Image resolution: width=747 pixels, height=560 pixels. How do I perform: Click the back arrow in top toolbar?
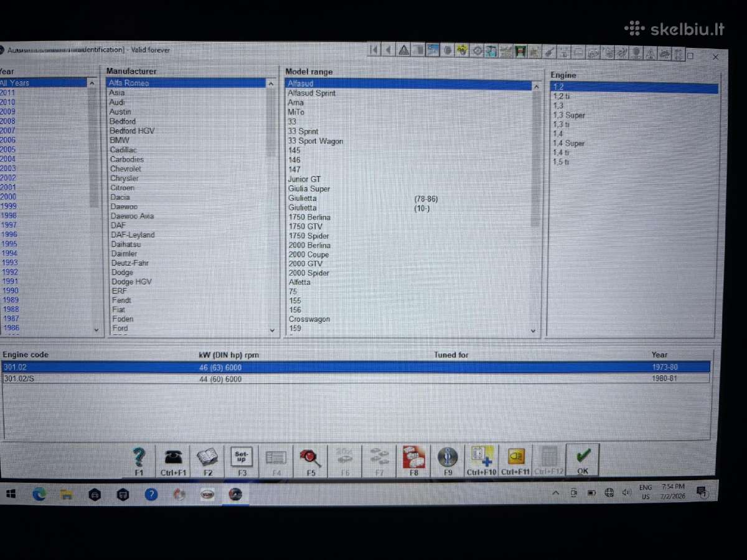click(389, 50)
